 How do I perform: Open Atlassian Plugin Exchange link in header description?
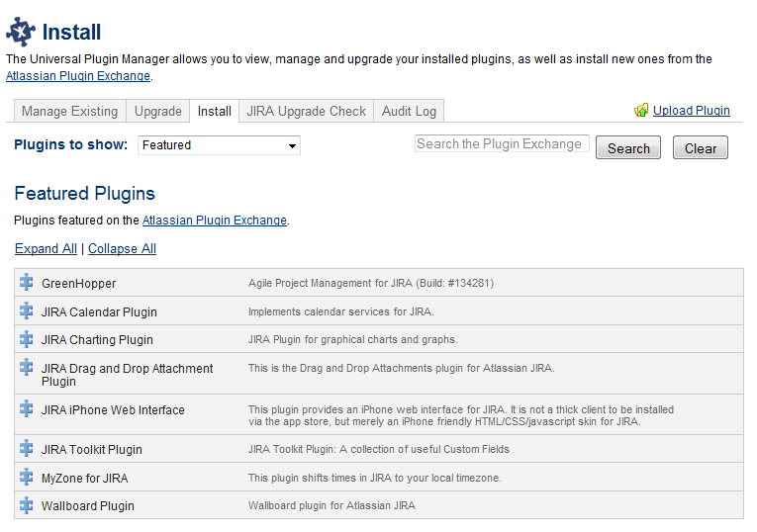78,76
